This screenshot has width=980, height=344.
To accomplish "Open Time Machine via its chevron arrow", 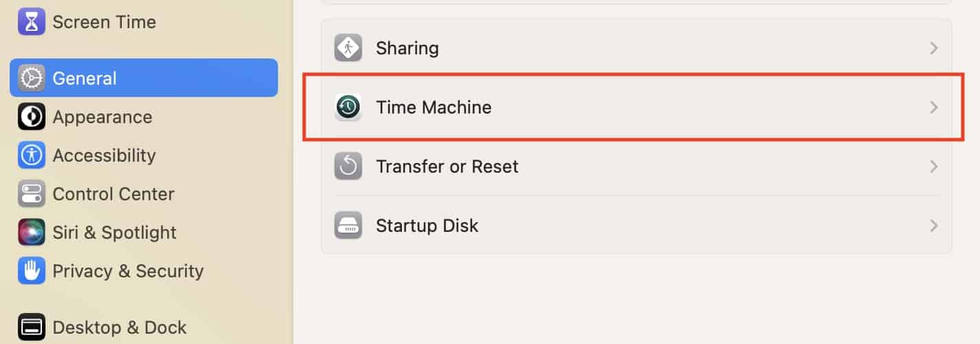I will point(933,107).
